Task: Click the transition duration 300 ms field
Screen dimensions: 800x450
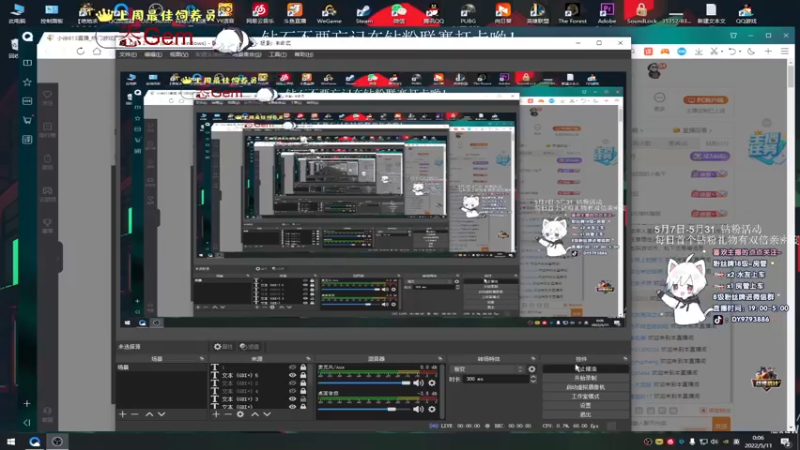Action: [x=495, y=379]
